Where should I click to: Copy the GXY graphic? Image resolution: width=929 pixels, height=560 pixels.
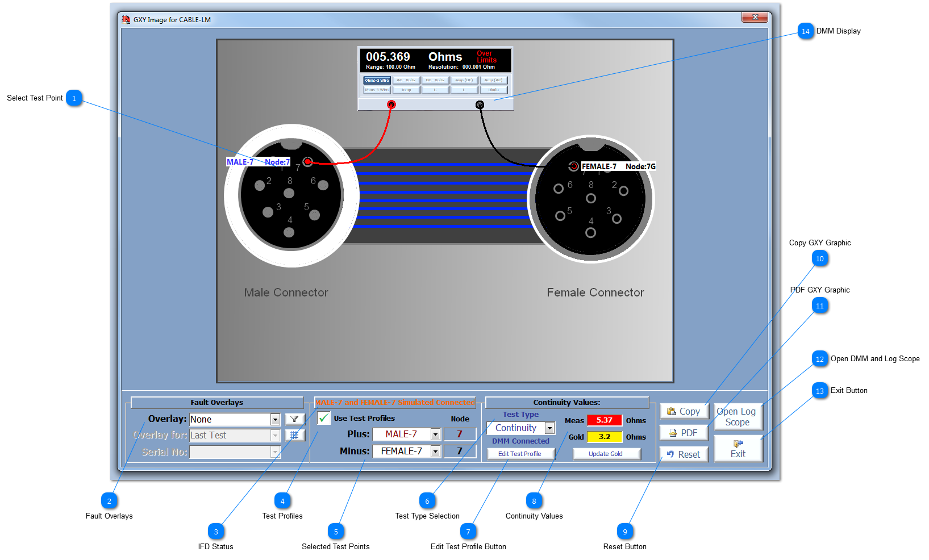[x=684, y=411]
